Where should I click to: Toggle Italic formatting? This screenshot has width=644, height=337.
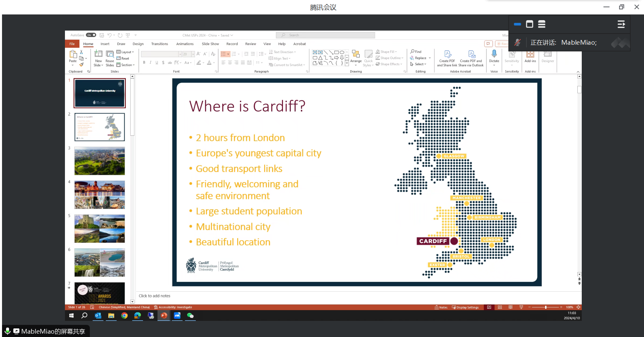coord(150,62)
